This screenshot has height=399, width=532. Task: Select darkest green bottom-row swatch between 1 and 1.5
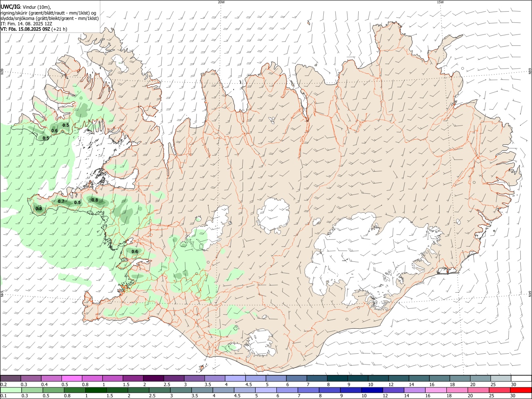coord(96,390)
